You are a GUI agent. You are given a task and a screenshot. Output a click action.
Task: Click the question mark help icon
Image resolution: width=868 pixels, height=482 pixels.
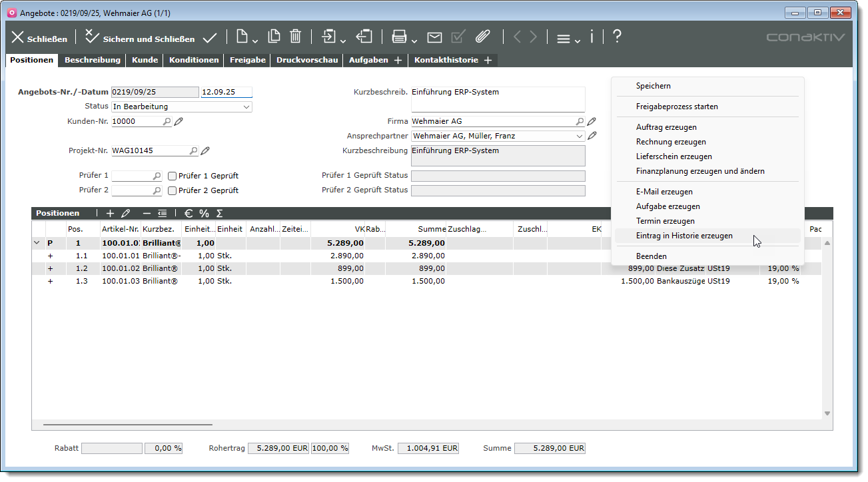coord(617,37)
